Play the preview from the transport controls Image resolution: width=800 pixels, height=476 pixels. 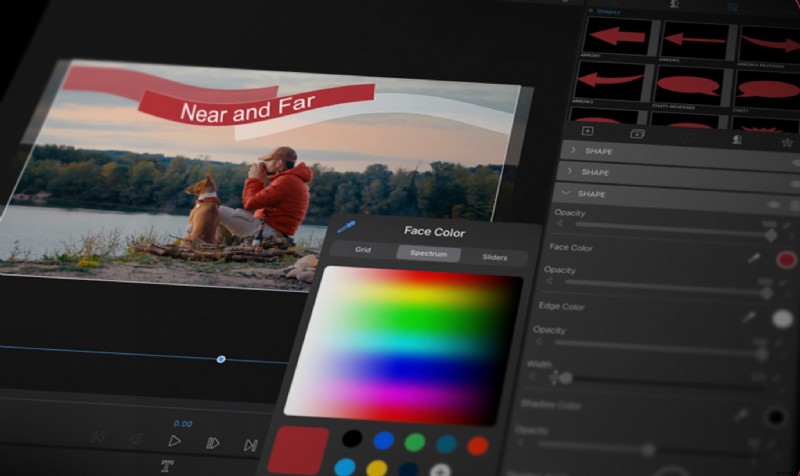pyautogui.click(x=174, y=441)
